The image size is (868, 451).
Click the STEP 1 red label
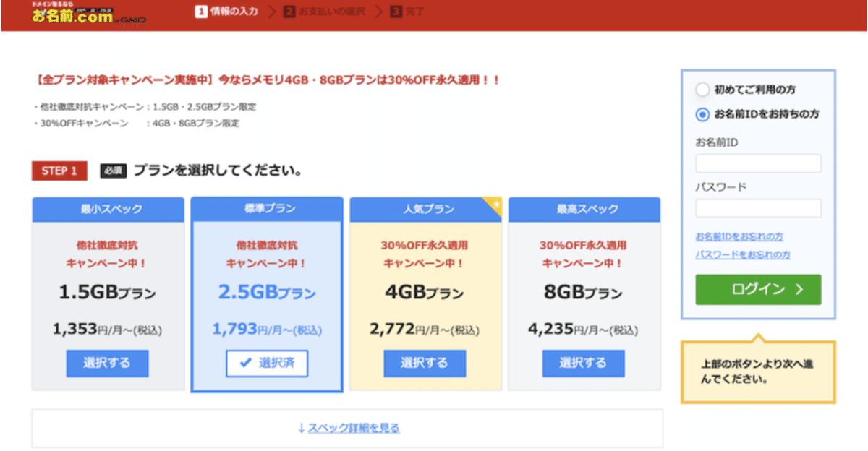coord(59,171)
